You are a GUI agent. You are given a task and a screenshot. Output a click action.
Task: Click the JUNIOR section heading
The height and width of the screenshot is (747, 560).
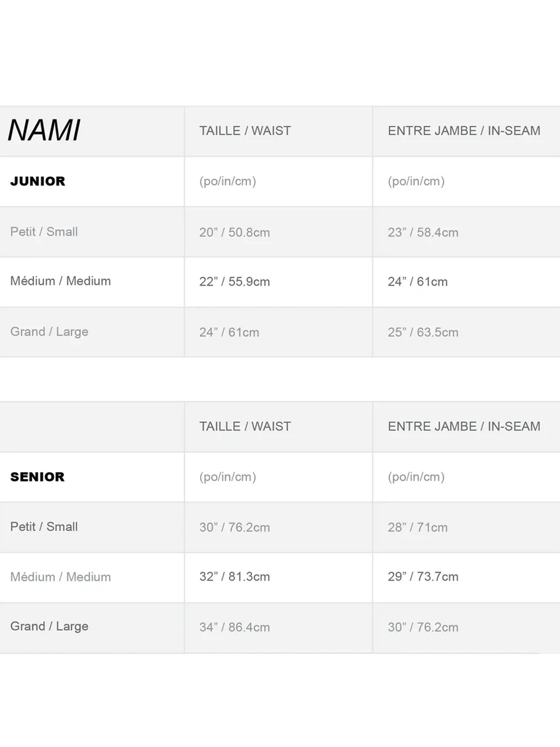(38, 181)
